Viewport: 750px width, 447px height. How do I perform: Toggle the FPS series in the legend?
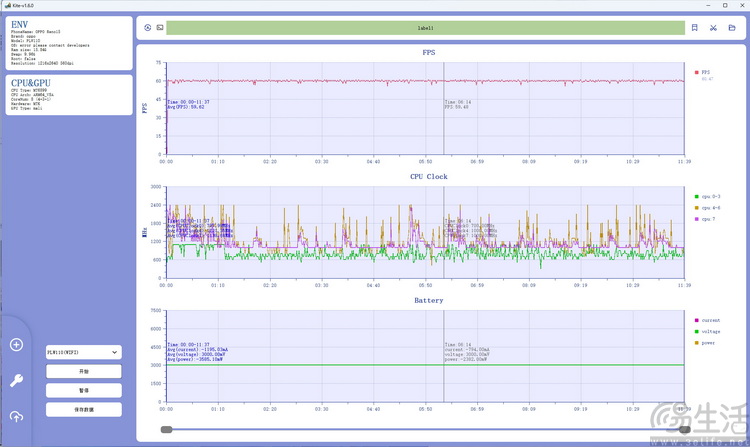704,72
